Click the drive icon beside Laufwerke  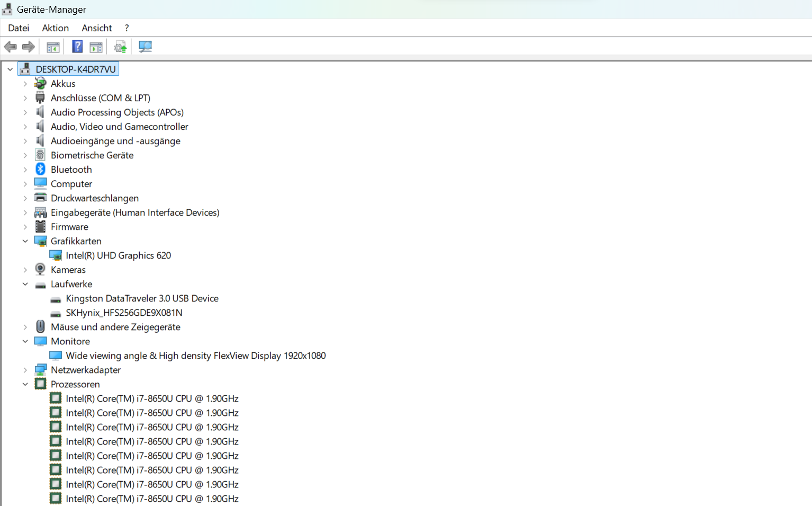pyautogui.click(x=40, y=285)
